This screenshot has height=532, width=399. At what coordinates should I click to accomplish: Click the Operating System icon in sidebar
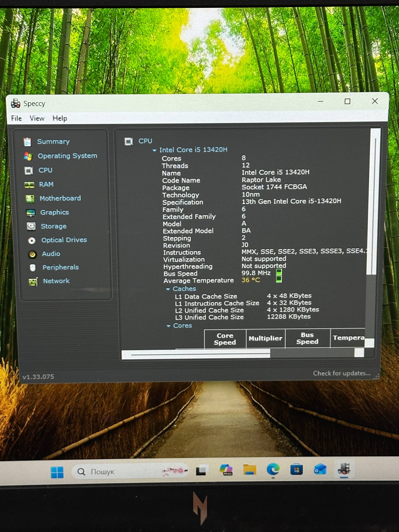tap(28, 156)
